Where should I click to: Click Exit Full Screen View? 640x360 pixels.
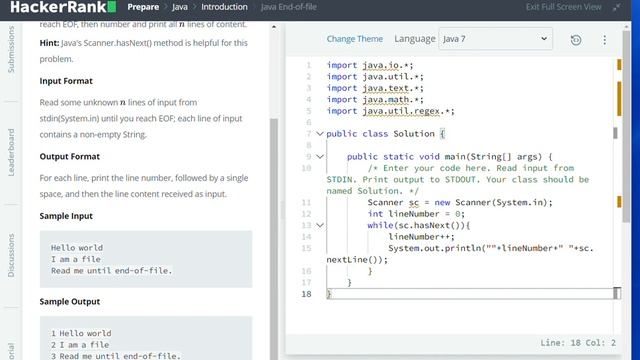pos(563,7)
